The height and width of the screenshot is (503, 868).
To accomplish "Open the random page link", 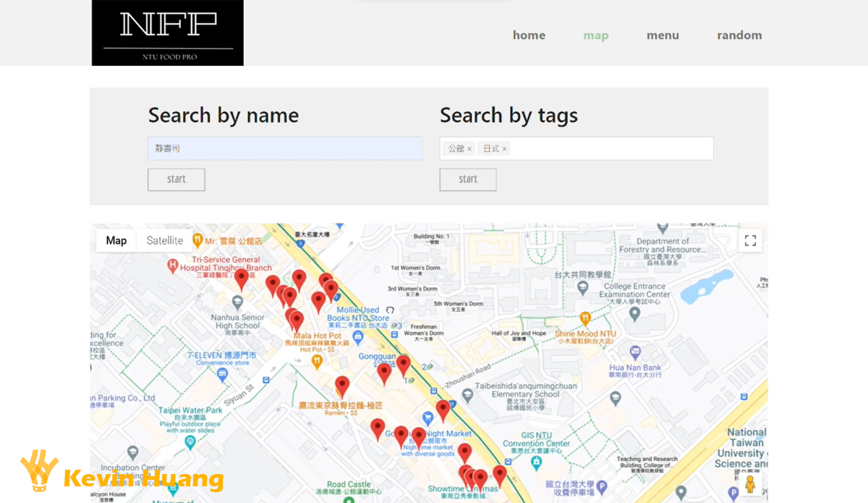I will coord(739,35).
